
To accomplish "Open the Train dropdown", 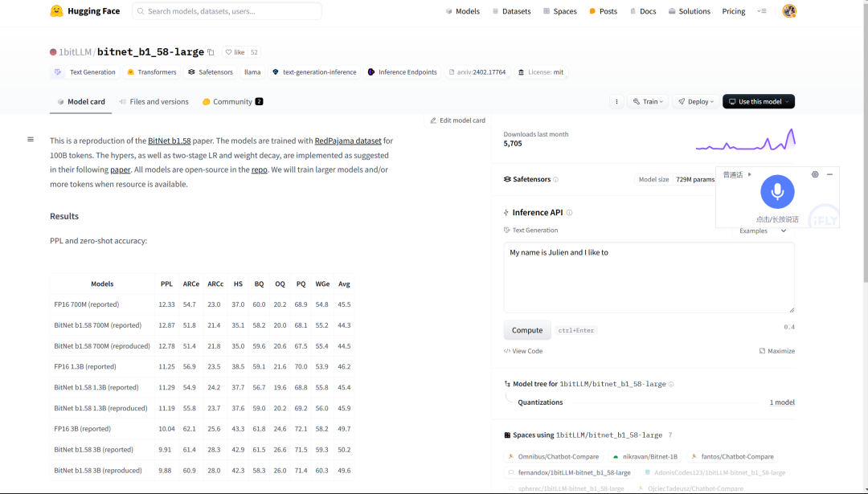I will click(648, 101).
